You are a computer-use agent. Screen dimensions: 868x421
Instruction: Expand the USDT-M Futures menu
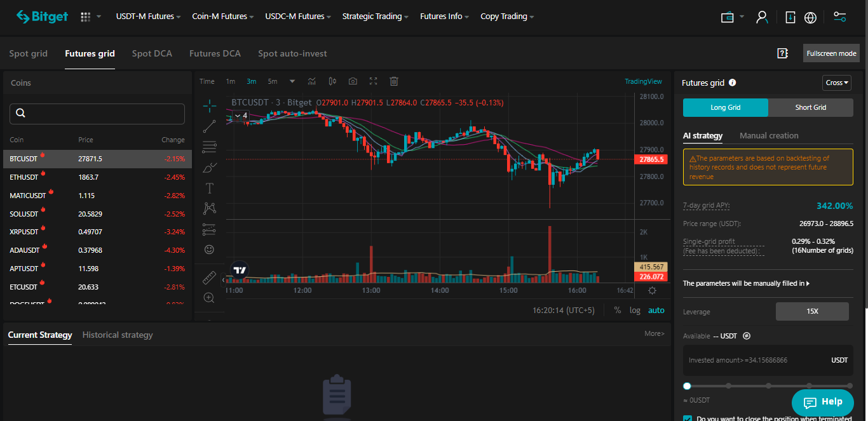coord(148,17)
